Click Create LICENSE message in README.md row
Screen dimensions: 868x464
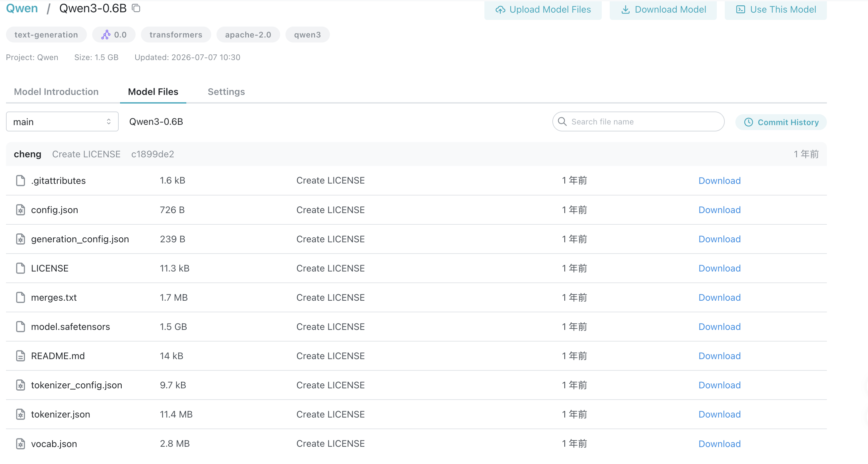pos(331,356)
